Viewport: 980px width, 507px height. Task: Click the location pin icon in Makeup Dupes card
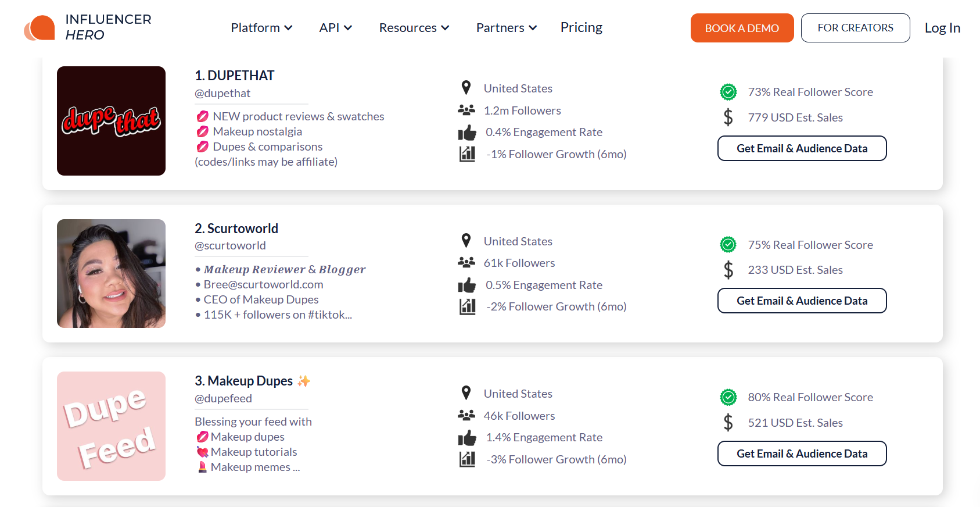click(x=466, y=393)
